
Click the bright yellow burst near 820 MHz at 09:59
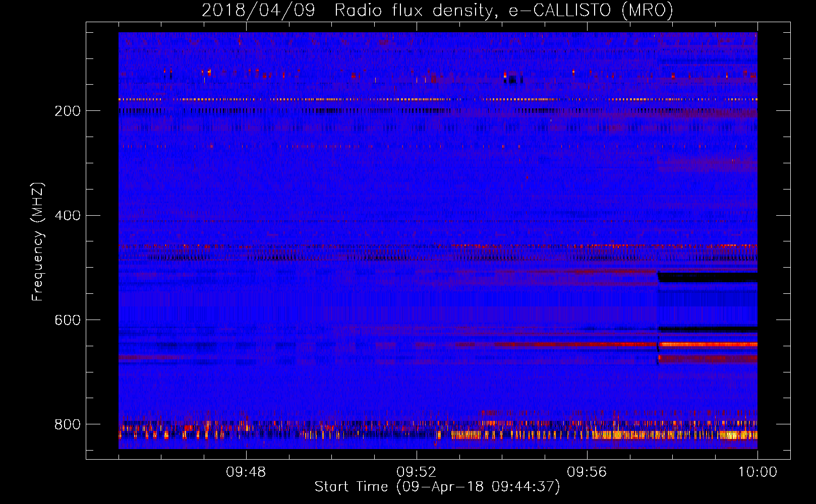pos(732,435)
